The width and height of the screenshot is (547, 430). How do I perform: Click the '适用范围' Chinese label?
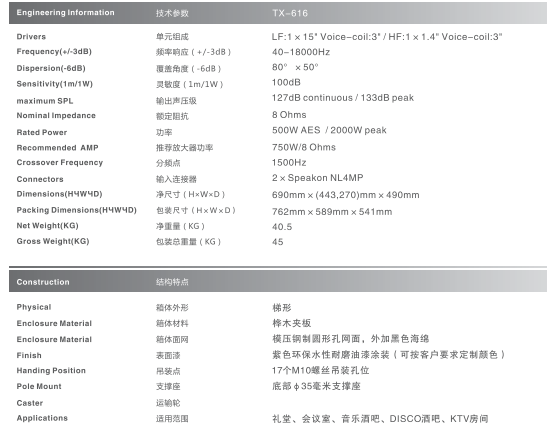point(172,418)
